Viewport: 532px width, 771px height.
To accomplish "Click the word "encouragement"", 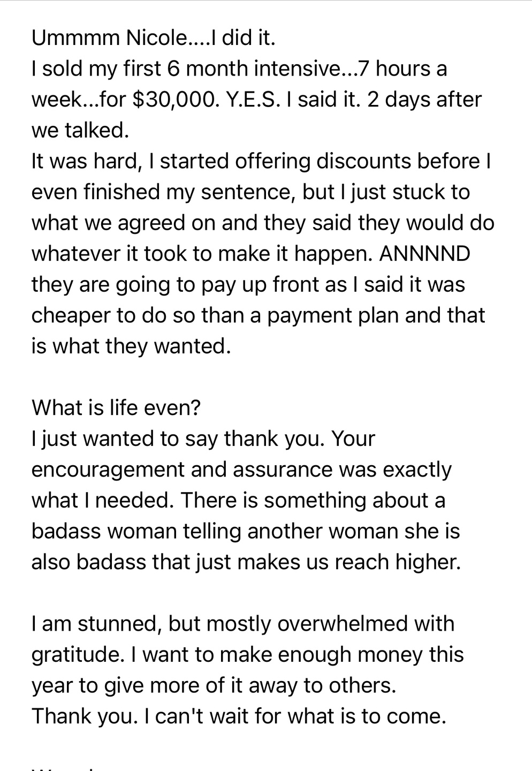I will click(108, 470).
